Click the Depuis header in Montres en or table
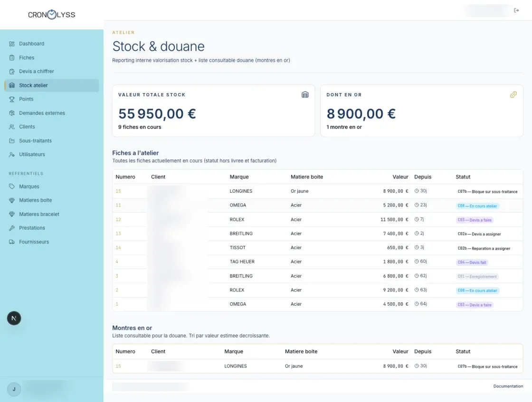This screenshot has width=532, height=402. 423,352
